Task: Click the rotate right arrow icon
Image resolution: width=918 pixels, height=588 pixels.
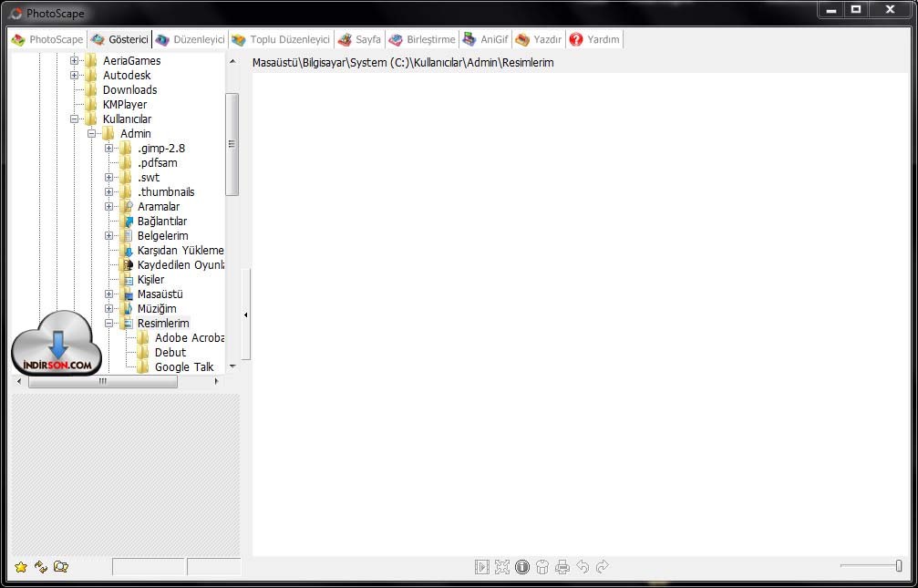Action: [x=602, y=566]
